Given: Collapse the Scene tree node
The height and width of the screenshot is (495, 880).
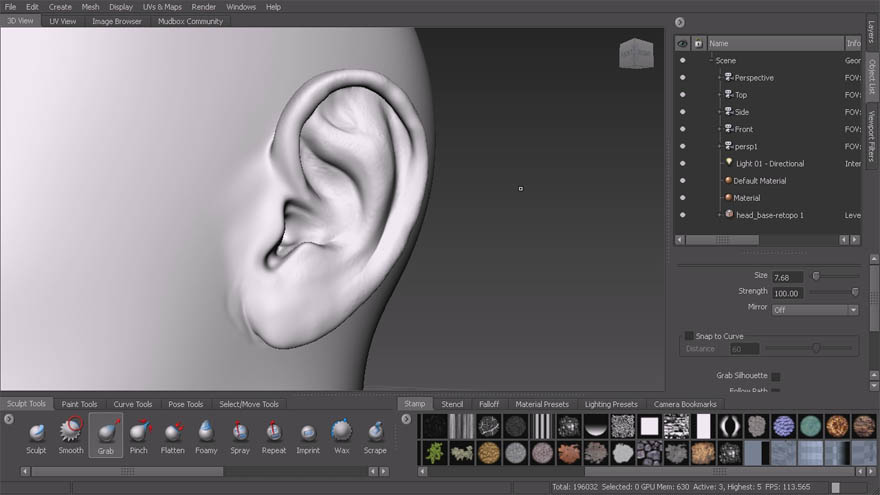Looking at the screenshot, I should coord(711,60).
